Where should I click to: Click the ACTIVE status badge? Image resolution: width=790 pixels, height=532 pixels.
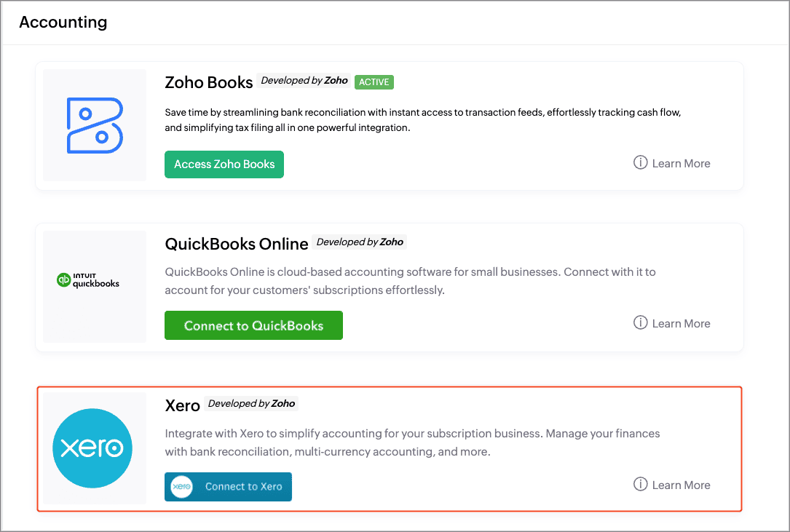pos(374,82)
